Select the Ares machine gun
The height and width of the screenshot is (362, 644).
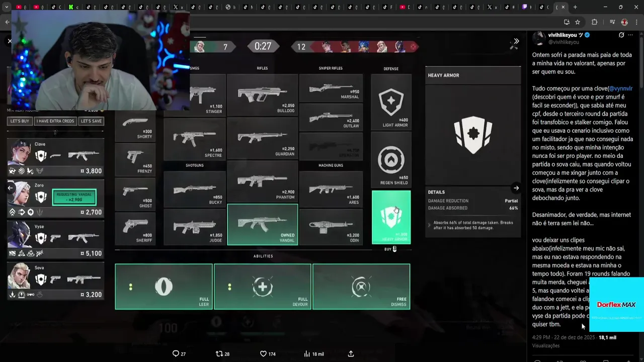[x=331, y=189]
